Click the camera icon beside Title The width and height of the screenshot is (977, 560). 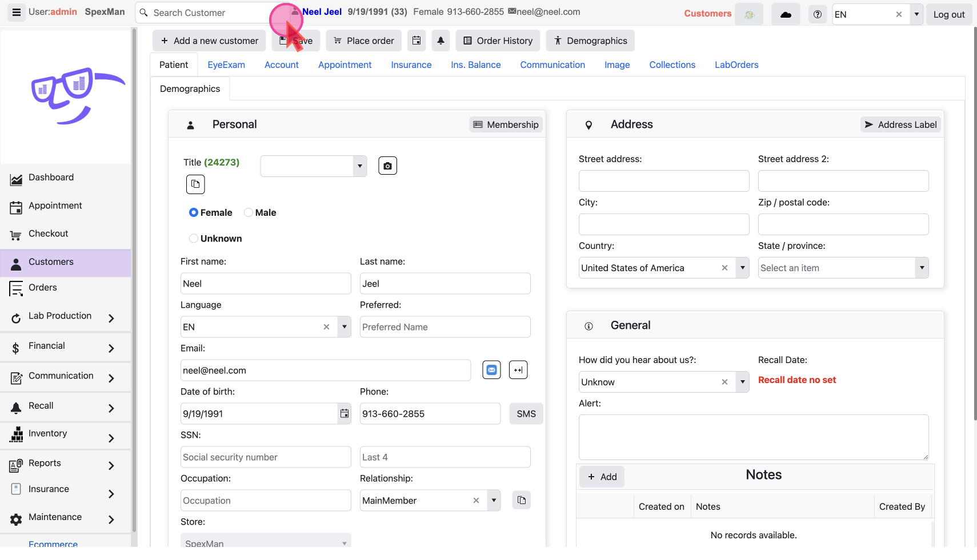[387, 166]
